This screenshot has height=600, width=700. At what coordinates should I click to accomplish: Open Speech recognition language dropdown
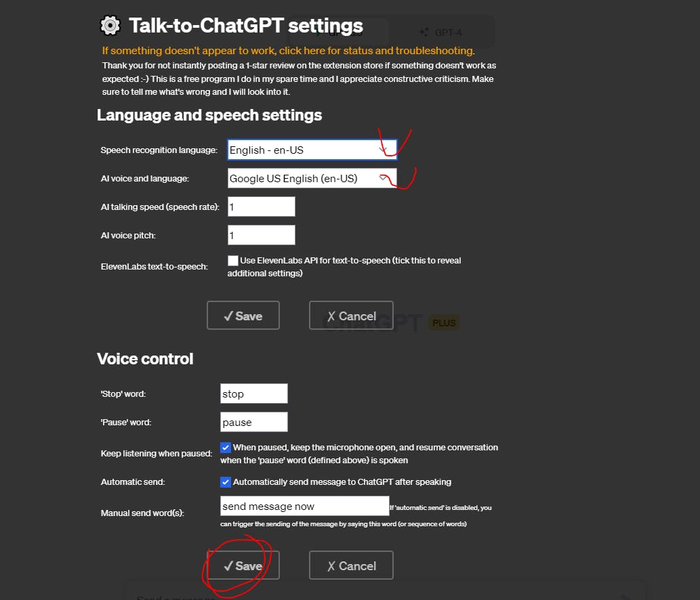[x=312, y=150]
